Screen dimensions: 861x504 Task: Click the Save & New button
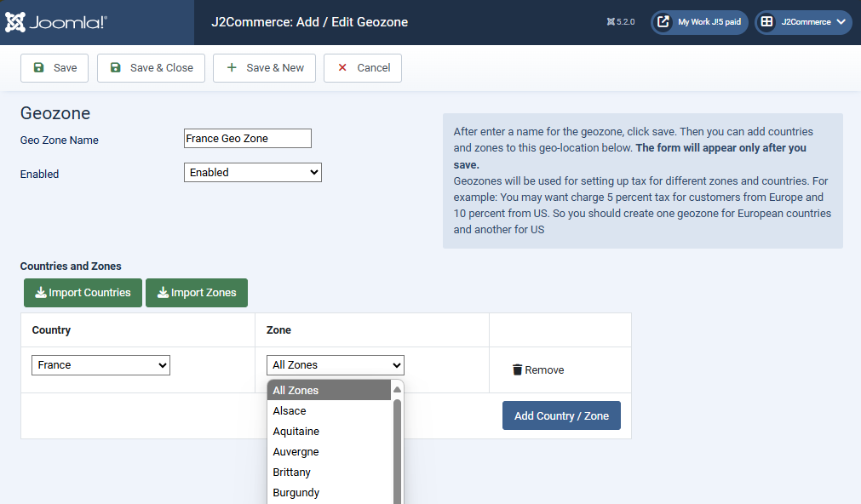point(264,68)
